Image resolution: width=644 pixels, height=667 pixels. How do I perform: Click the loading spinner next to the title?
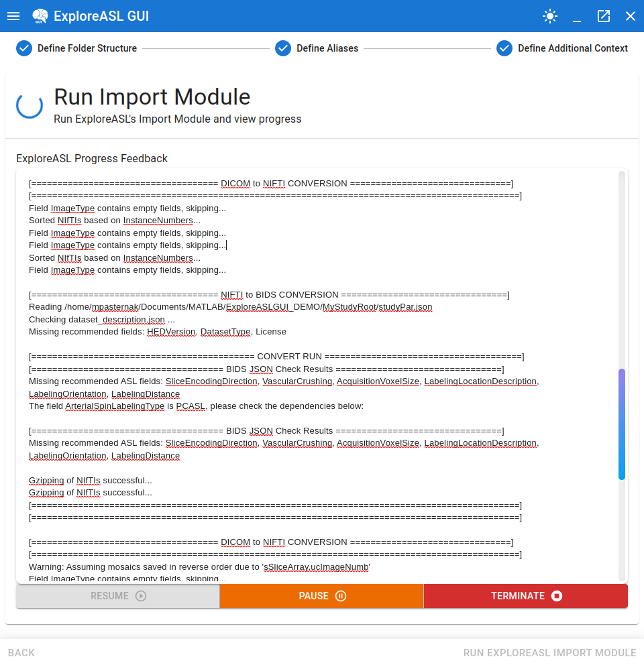click(x=30, y=105)
